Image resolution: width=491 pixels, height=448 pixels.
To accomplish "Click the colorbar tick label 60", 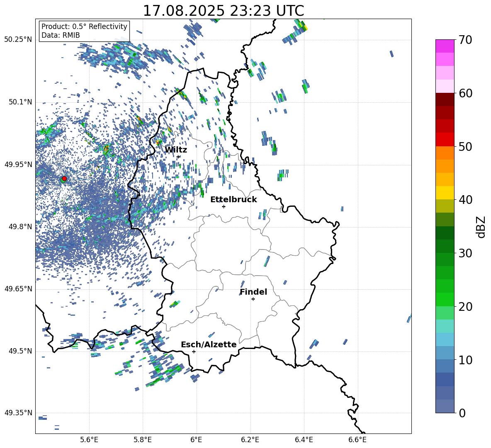I will point(465,93).
